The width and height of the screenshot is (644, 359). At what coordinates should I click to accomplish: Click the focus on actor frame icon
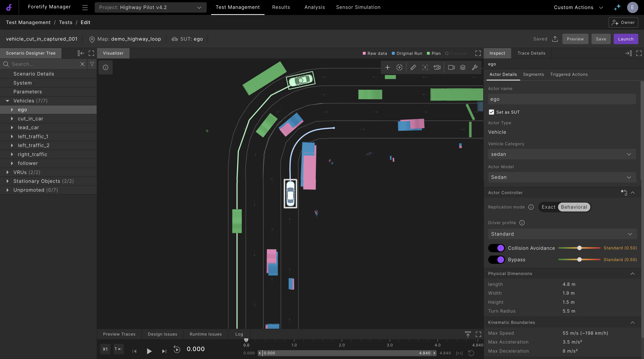pos(425,67)
